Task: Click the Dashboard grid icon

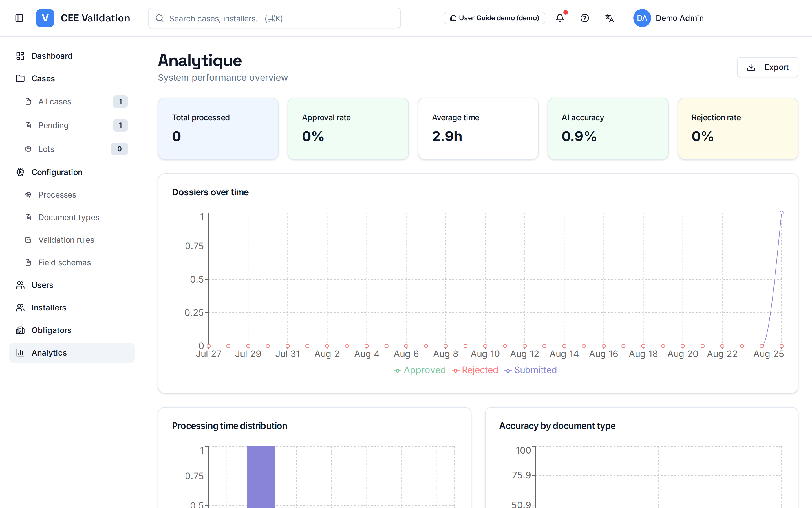Action: [x=20, y=56]
